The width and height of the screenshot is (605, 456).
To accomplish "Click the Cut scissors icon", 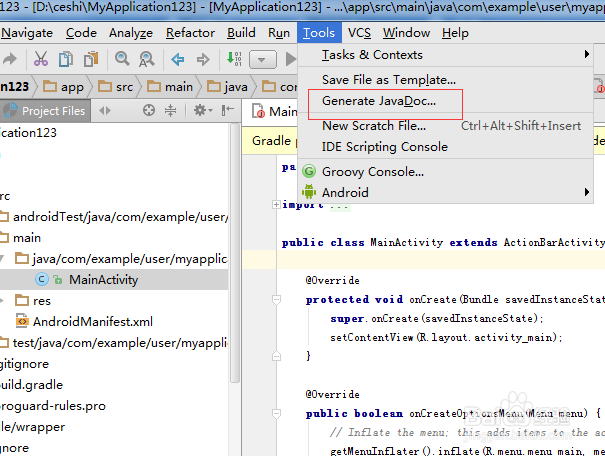I will 41,59.
